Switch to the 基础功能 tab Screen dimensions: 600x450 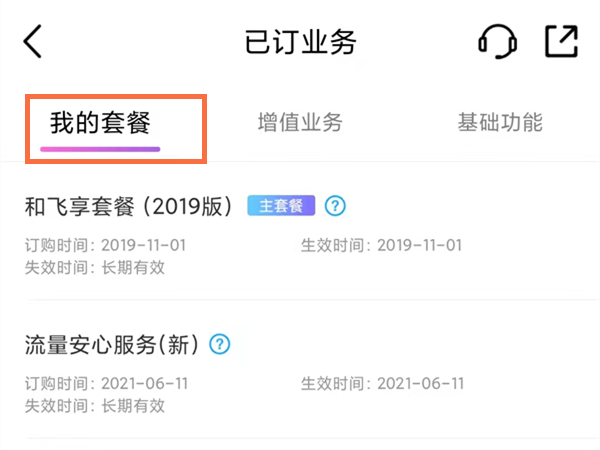(x=500, y=123)
